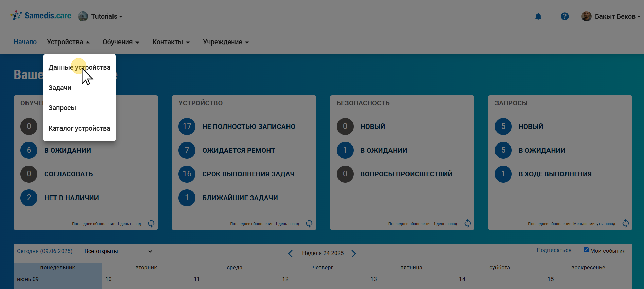Select Задачи in the dropdown menu
This screenshot has height=289, width=644.
click(60, 88)
